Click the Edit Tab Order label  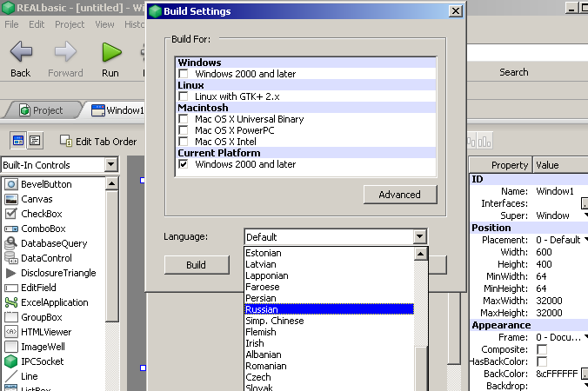pos(106,142)
